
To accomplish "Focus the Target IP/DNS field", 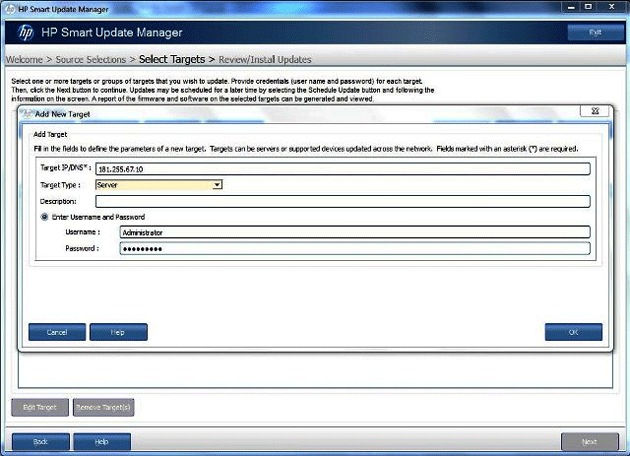I will click(x=342, y=168).
